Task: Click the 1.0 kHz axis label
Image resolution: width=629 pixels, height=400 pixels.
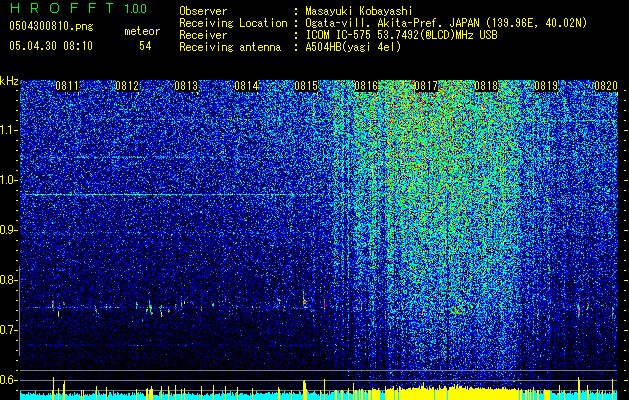Action: 9,180
